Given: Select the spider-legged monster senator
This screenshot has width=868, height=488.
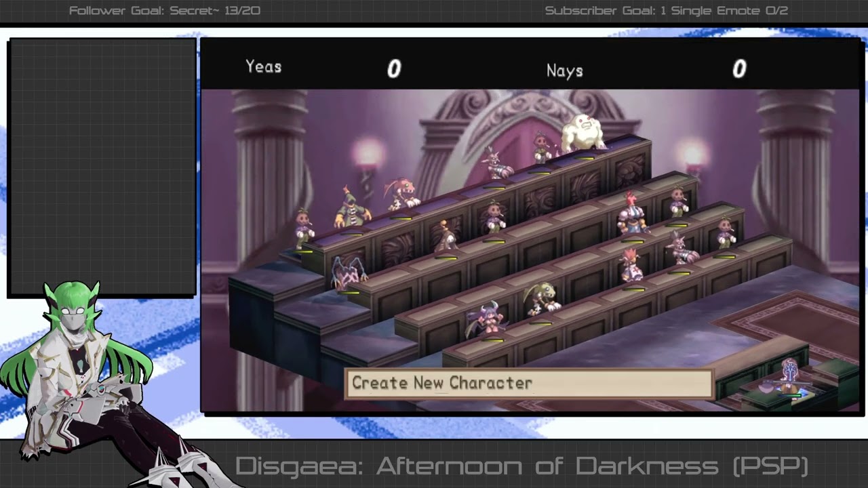Looking at the screenshot, I should [x=349, y=272].
